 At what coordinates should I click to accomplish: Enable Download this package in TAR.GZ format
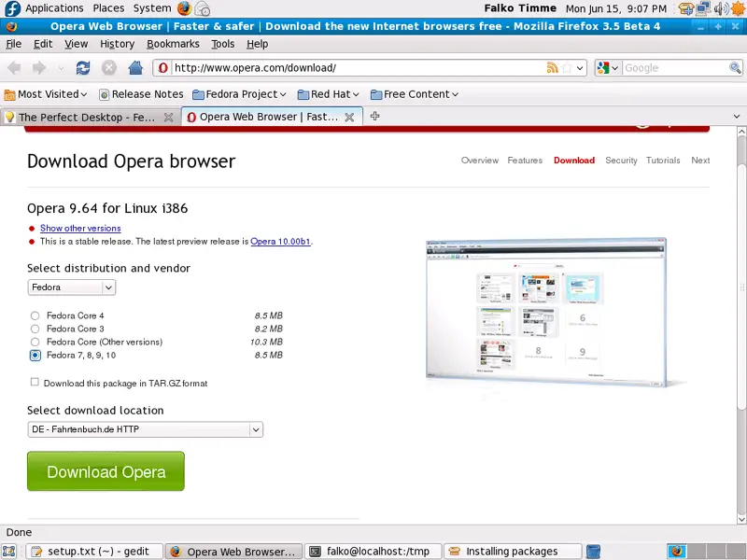click(35, 382)
